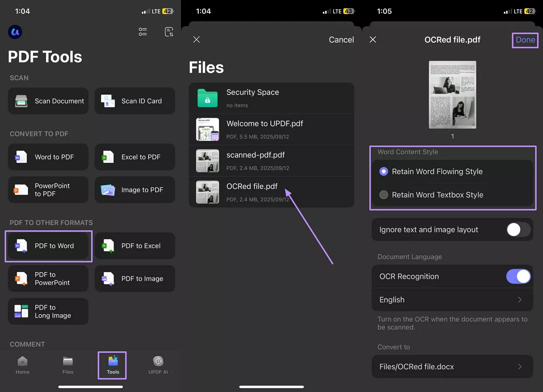Tap the page 1 preview thumbnail
This screenshot has width=543, height=392.
(x=452, y=95)
